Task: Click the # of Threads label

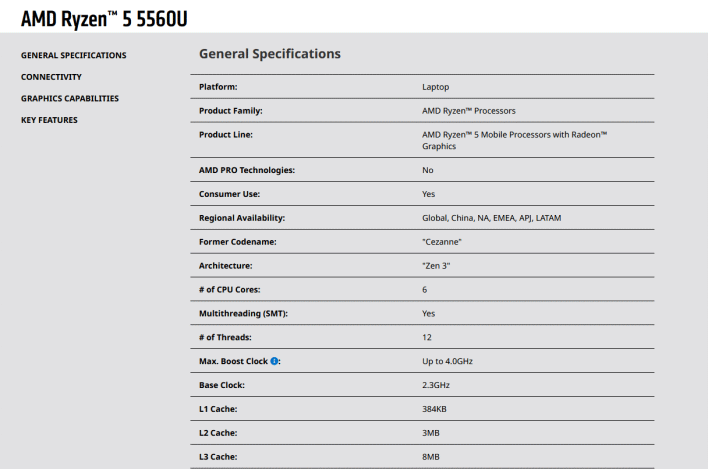Action: coord(225,338)
